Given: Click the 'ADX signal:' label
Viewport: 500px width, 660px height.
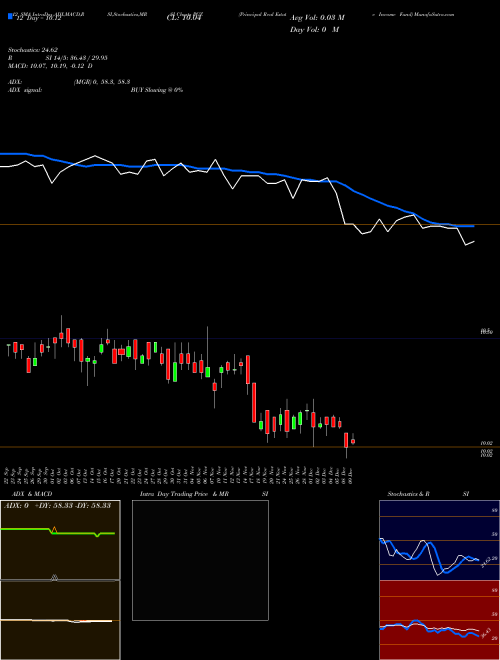Looking at the screenshot, I should tap(25, 90).
